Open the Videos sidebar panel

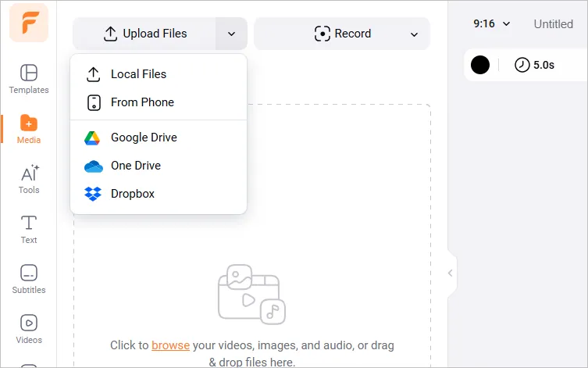click(29, 329)
